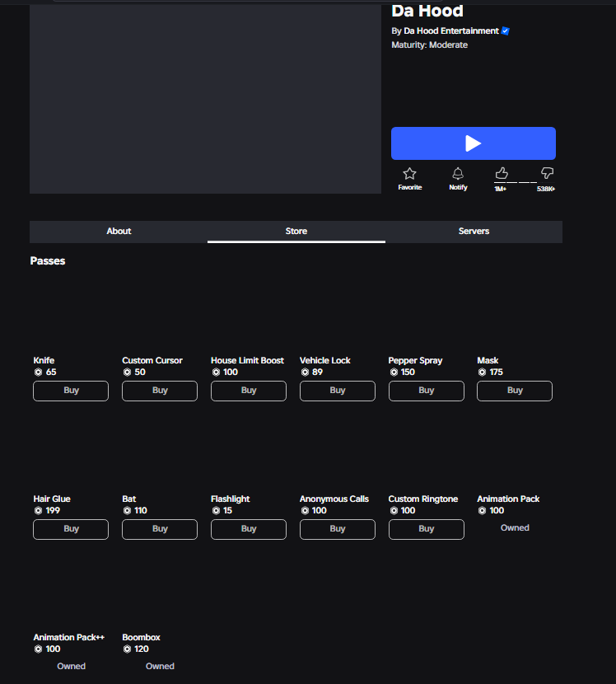Viewport: 616px width, 684px height.
Task: Open the Hair Glue pass title
Action: 51,499
